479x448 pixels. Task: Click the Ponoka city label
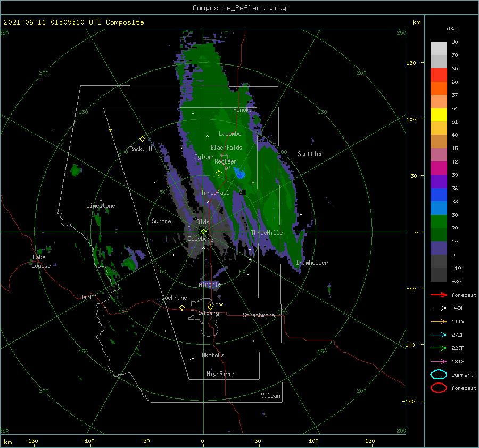click(243, 110)
